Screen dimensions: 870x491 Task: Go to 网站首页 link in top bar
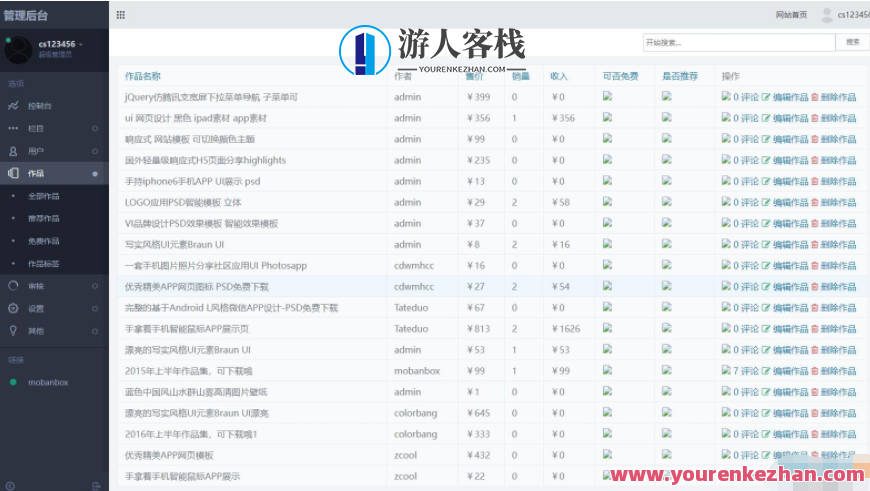click(791, 15)
